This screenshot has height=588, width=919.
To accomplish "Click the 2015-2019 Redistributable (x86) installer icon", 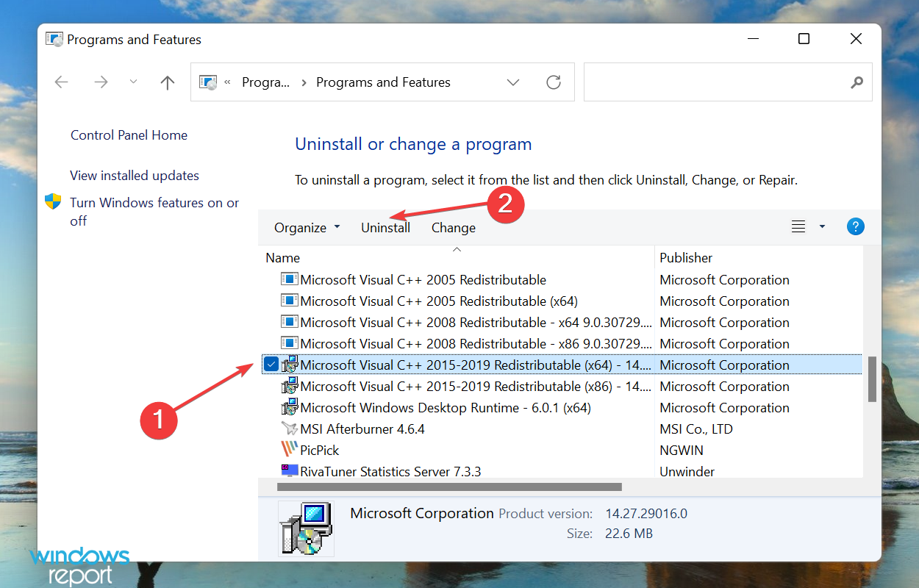I will pyautogui.click(x=290, y=387).
